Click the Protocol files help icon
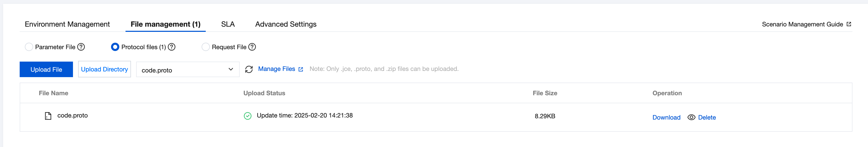The height and width of the screenshot is (147, 868). pos(172,47)
